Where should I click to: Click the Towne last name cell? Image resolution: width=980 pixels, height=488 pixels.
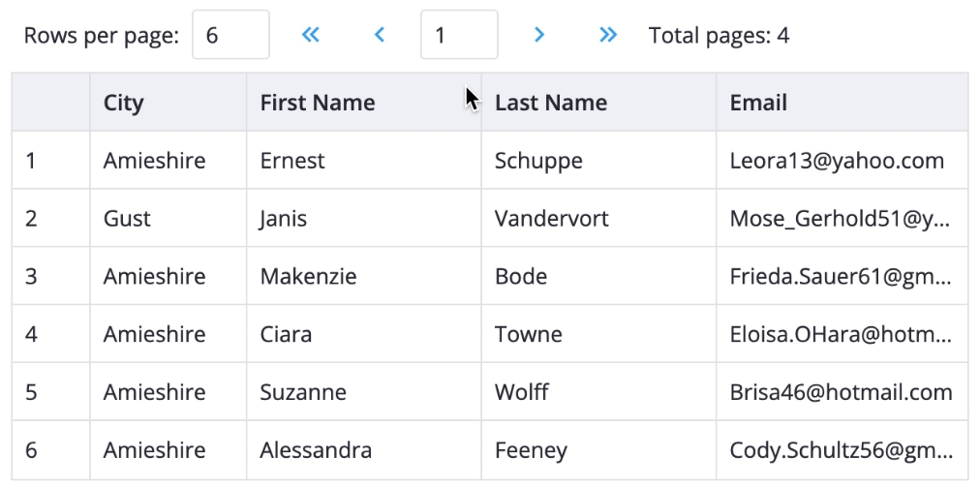click(598, 334)
